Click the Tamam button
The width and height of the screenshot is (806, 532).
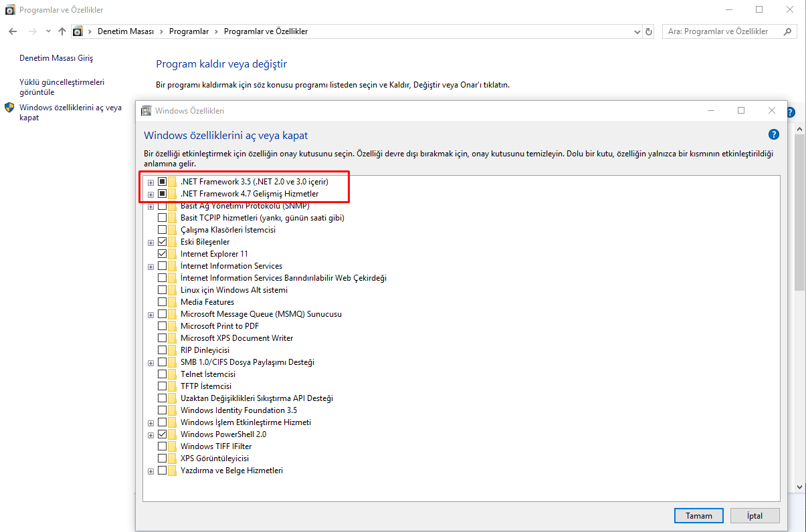(x=699, y=515)
